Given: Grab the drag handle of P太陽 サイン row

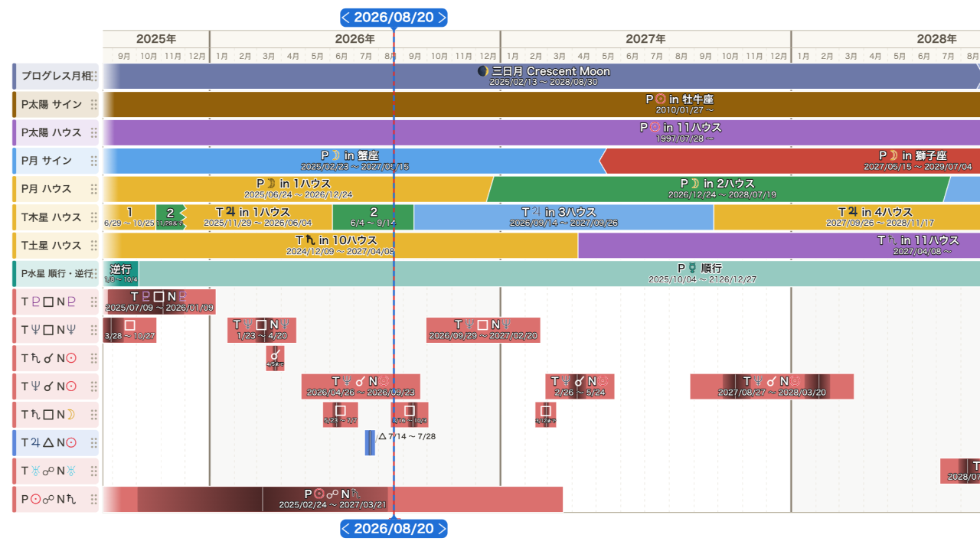Looking at the screenshot, I should (94, 105).
